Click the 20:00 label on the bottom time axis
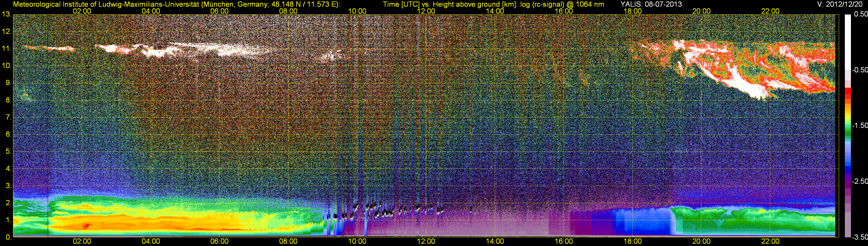The image size is (868, 246). (x=702, y=241)
